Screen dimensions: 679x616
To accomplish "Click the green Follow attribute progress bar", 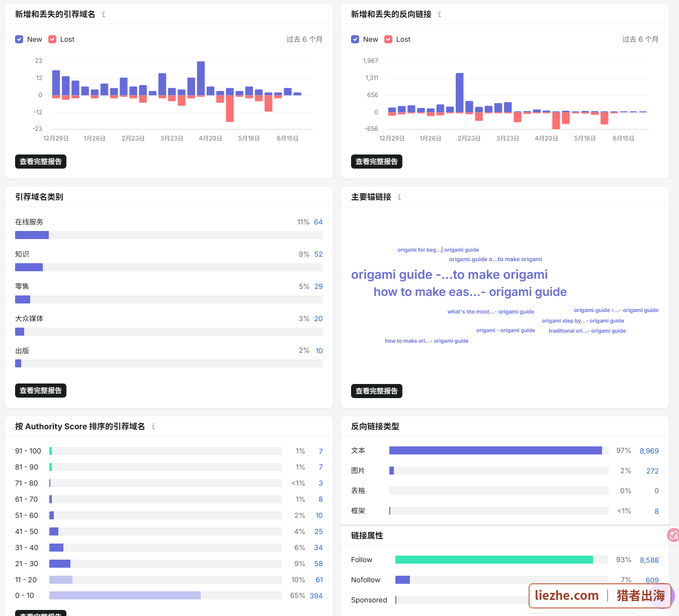I will (494, 560).
